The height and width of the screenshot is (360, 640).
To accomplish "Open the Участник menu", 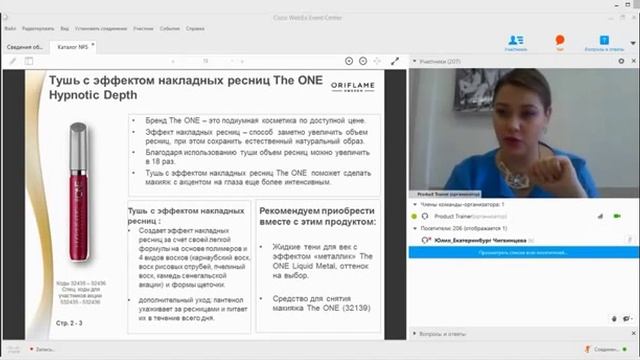I will (x=143, y=29).
